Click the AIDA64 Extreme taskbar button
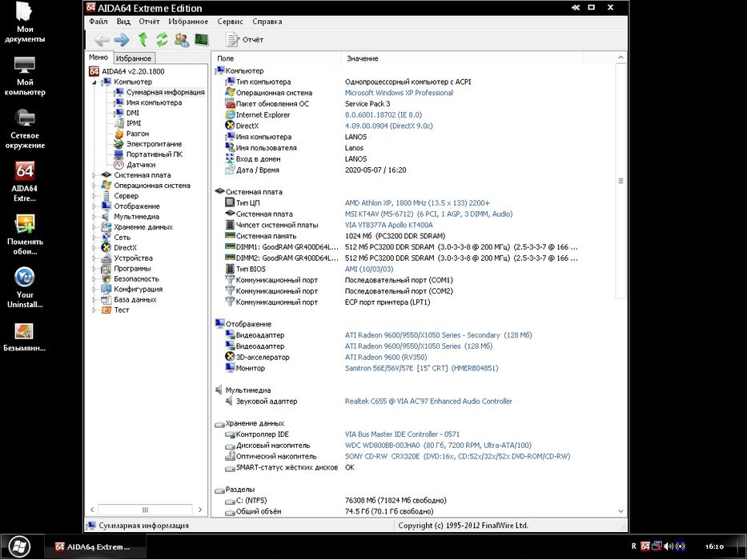Screen dimensions: 747x560 [95, 546]
